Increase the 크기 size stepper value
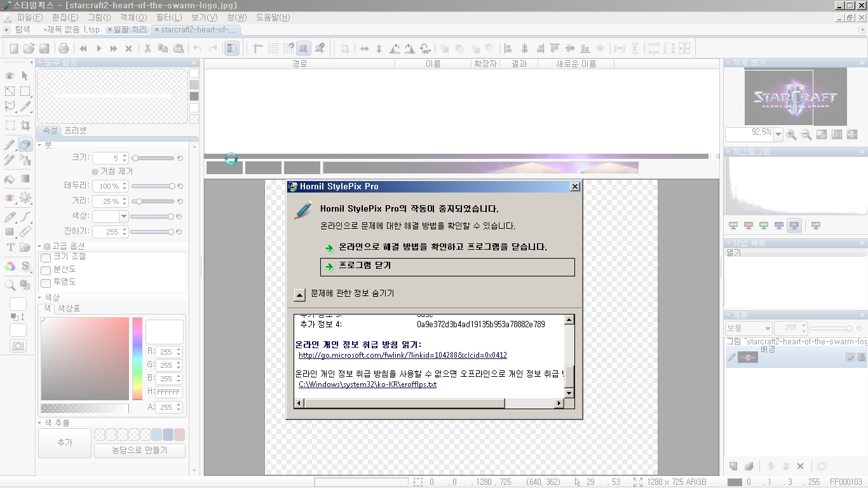The height and width of the screenshot is (488, 868). click(125, 156)
